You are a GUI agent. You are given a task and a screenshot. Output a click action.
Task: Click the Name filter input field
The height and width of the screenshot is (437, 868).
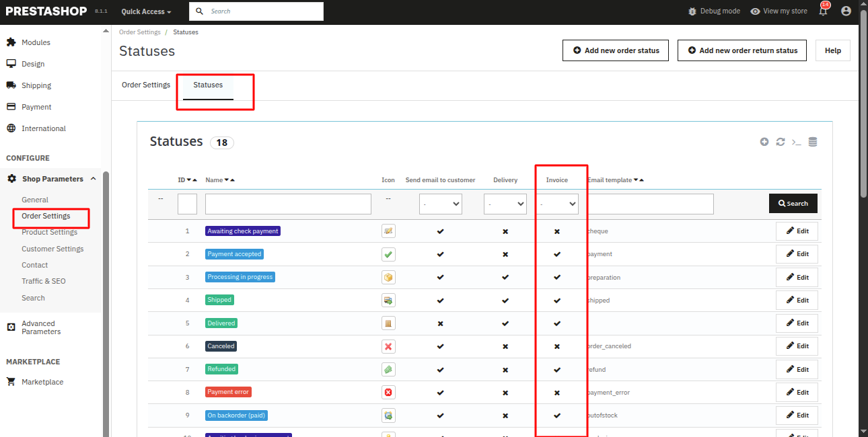coord(288,204)
